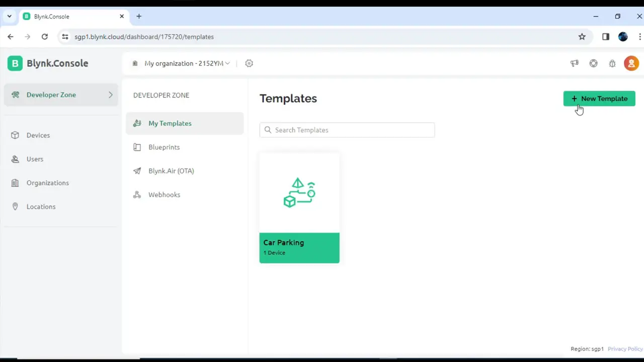644x362 pixels.
Task: Select My Templates menu item
Action: pyautogui.click(x=185, y=123)
